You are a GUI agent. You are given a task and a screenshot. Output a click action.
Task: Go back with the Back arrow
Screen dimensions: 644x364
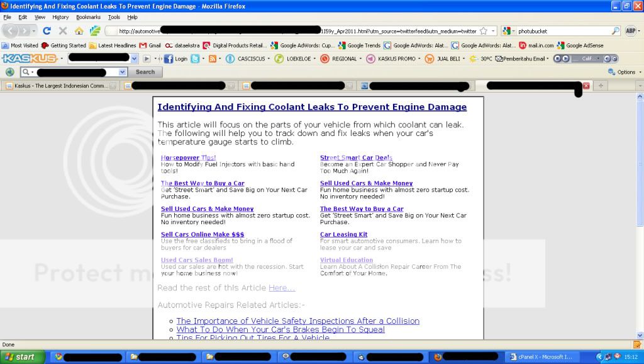10,31
